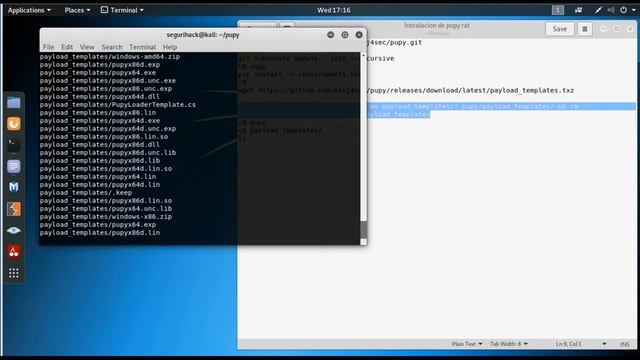The width and height of the screenshot is (640, 360).
Task: Expand the system menu arrow beside power icon
Action: [x=633, y=11]
